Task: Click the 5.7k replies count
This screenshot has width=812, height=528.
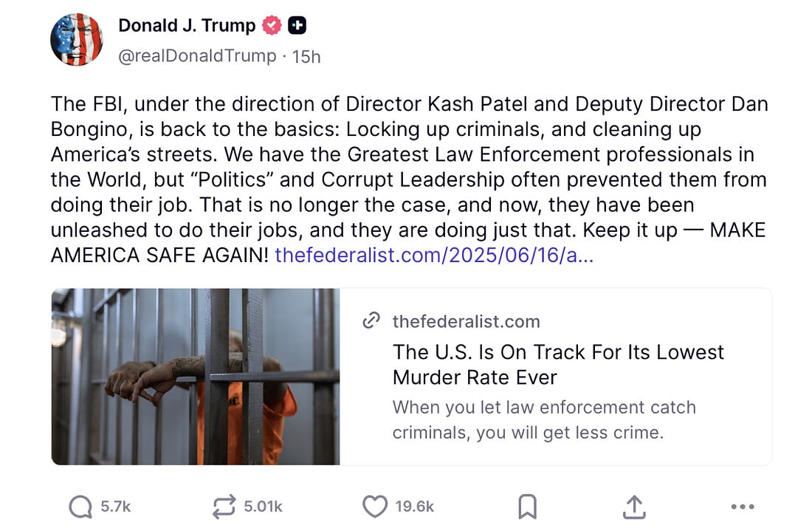Action: 116,507
